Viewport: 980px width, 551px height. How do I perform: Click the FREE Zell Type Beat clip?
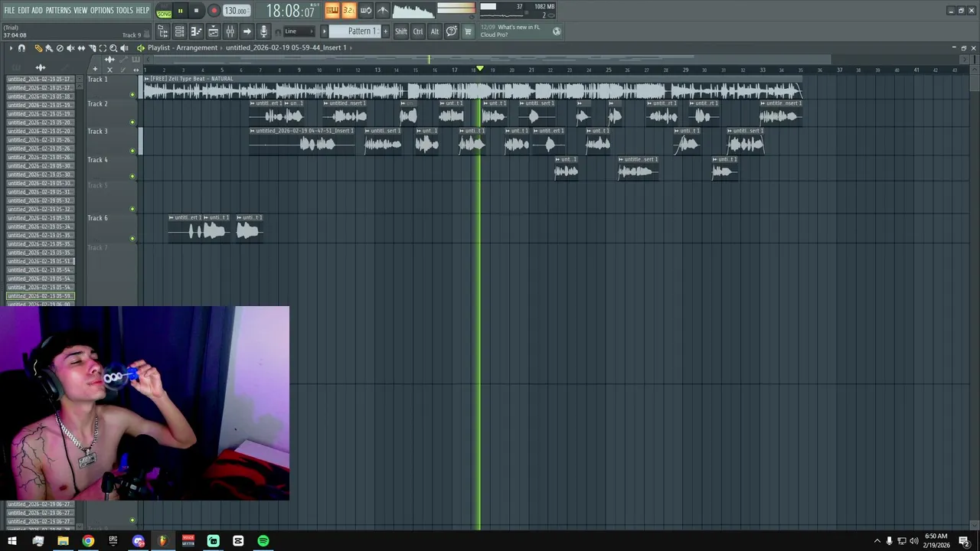click(472, 88)
